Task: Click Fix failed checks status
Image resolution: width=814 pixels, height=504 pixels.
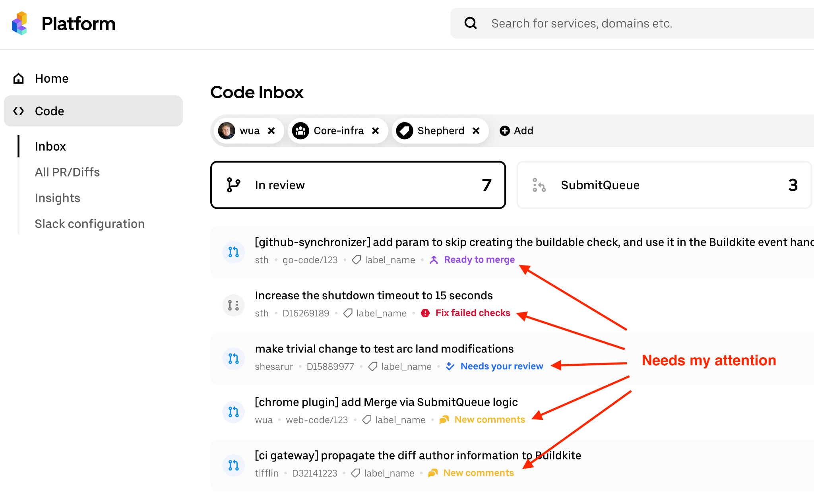Action: click(473, 313)
